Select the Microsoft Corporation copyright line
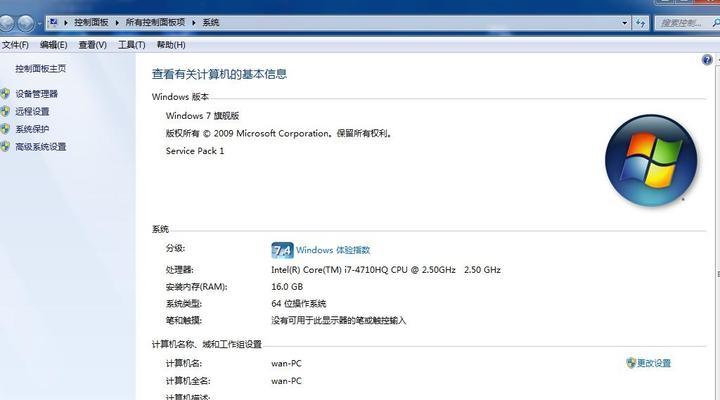 (x=278, y=134)
